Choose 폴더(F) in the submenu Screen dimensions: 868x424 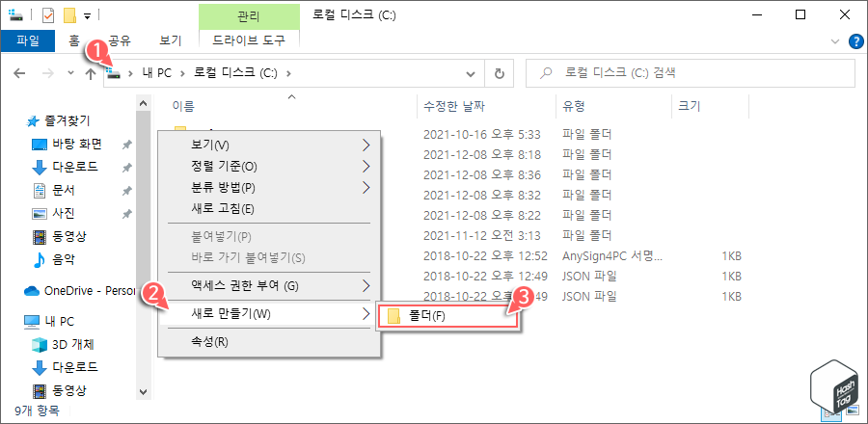coord(447,316)
